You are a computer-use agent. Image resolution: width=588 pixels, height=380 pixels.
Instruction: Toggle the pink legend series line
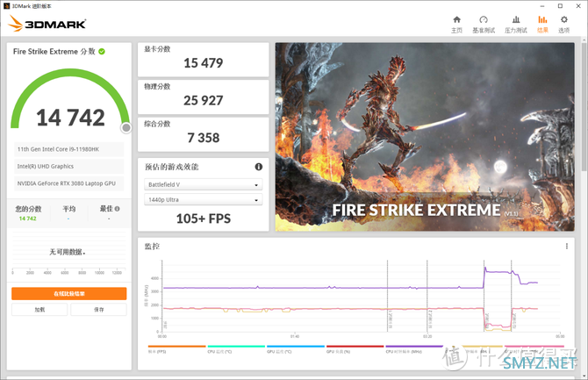tap(533, 349)
